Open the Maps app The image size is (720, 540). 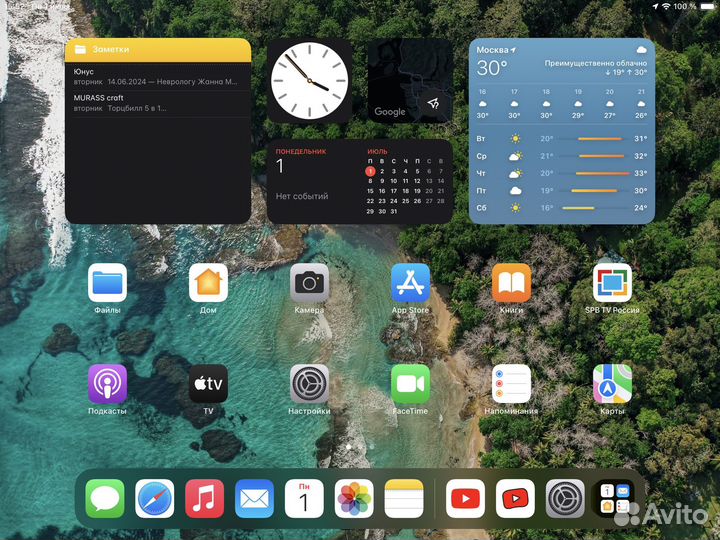[x=612, y=384]
